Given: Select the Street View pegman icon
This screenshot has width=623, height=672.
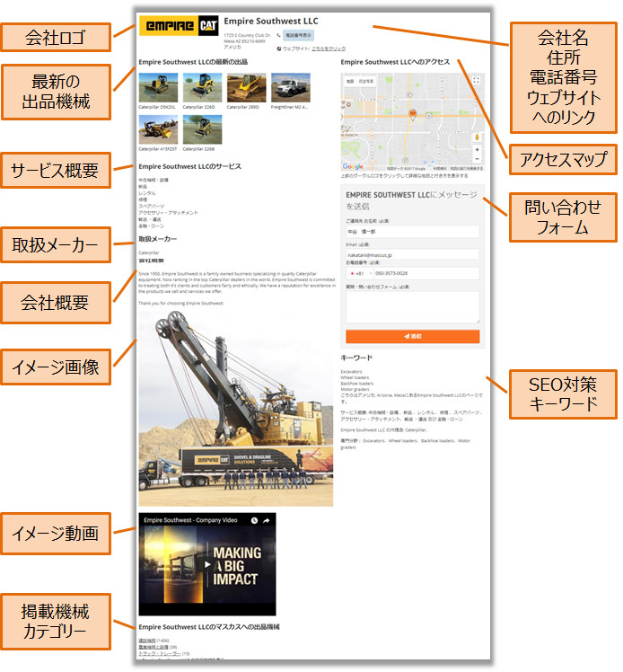Looking at the screenshot, I should [477, 137].
